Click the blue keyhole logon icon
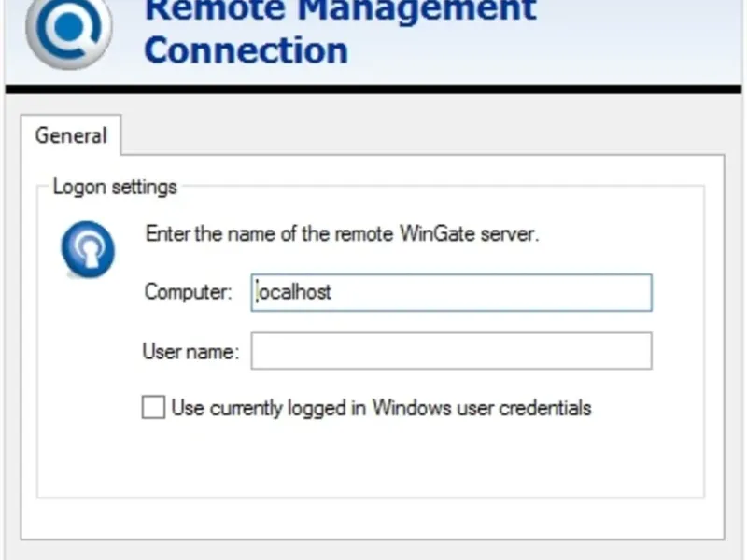The width and height of the screenshot is (747, 560). [x=88, y=251]
